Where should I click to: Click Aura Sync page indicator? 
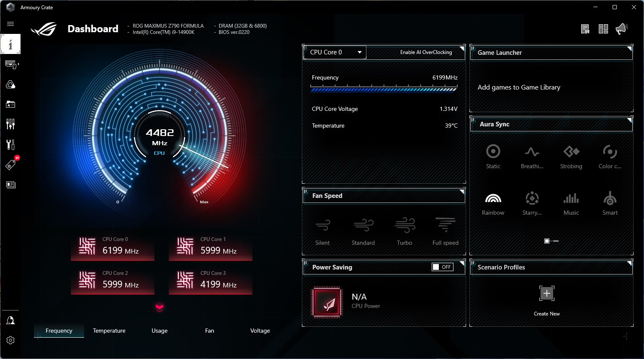(x=551, y=241)
